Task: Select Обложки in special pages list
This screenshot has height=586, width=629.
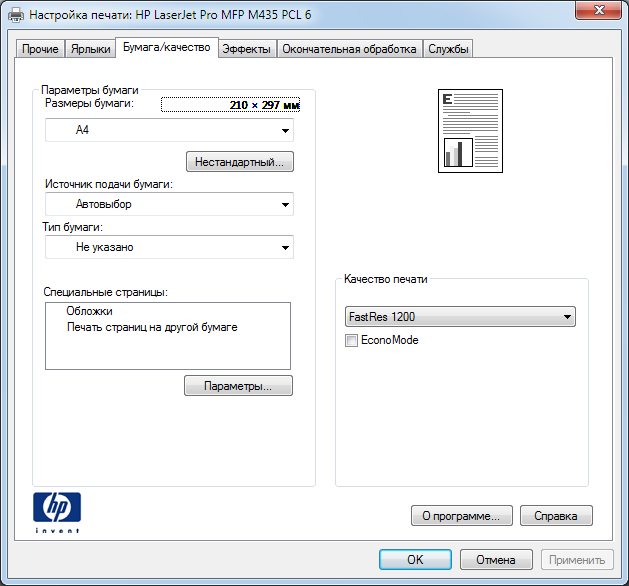Action: click(89, 311)
